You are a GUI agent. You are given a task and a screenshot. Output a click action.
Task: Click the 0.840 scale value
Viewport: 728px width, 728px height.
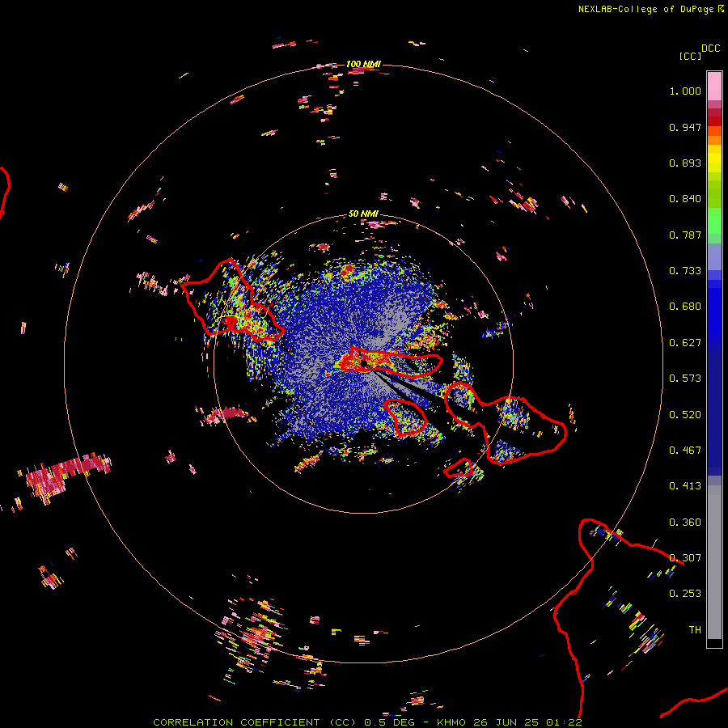point(685,199)
